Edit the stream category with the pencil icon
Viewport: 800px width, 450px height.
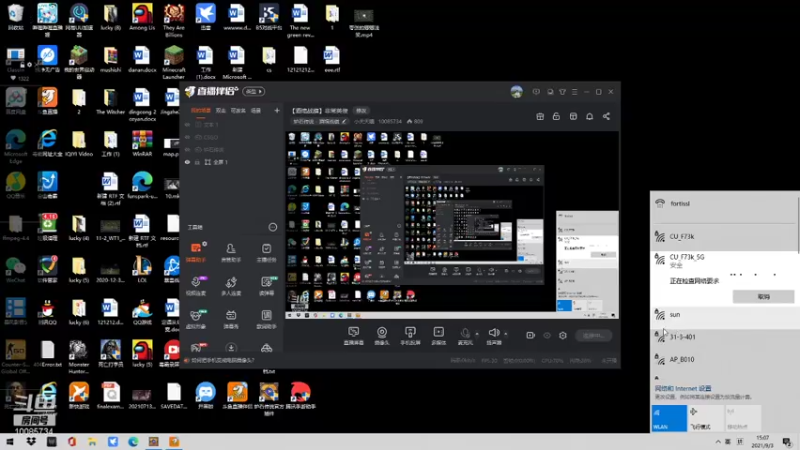click(x=344, y=121)
